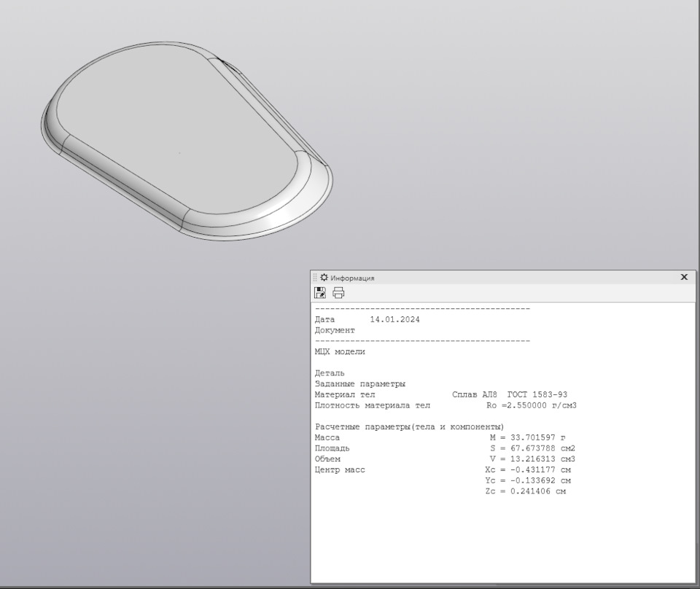Click the Плотность материала тел label
700x589 pixels.
point(373,405)
